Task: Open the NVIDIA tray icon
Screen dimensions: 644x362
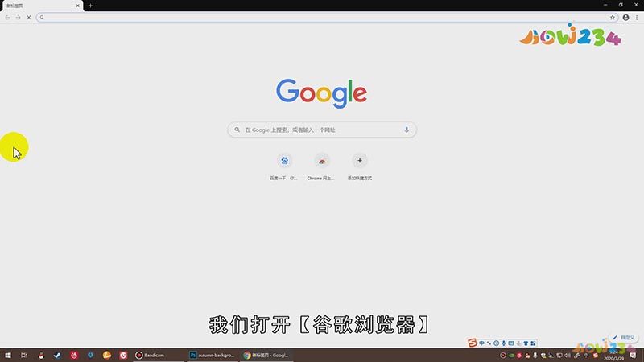Action: pyautogui.click(x=511, y=356)
